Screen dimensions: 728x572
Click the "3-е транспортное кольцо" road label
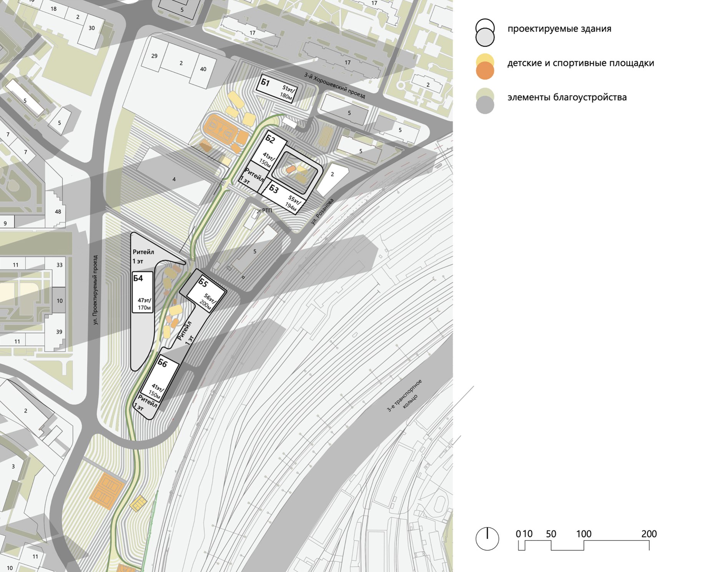pyautogui.click(x=404, y=396)
